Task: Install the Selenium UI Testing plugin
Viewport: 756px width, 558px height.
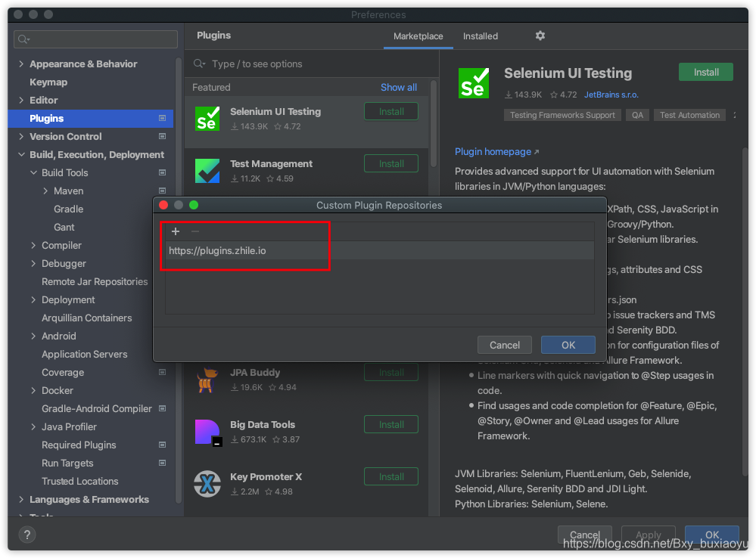Action: [x=705, y=72]
